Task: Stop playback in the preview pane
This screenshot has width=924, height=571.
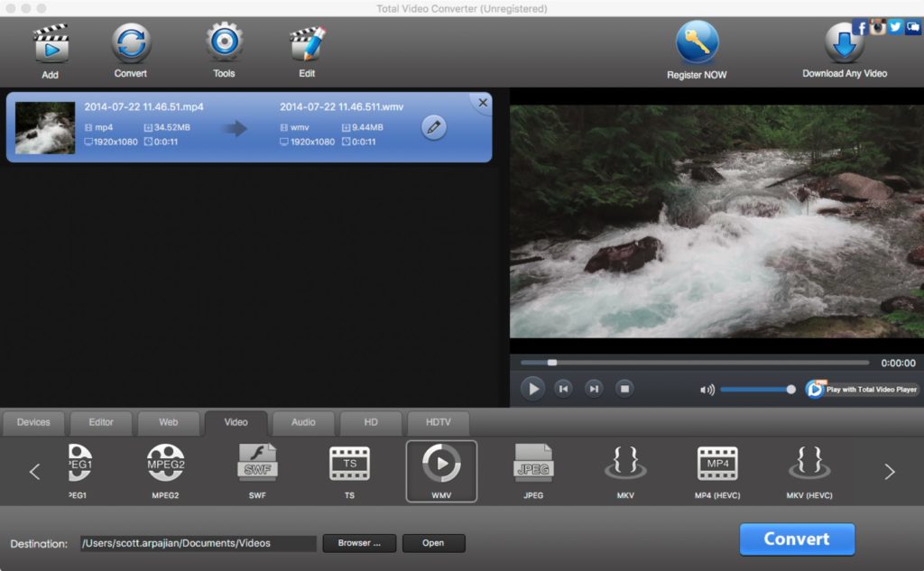Action: pos(624,388)
